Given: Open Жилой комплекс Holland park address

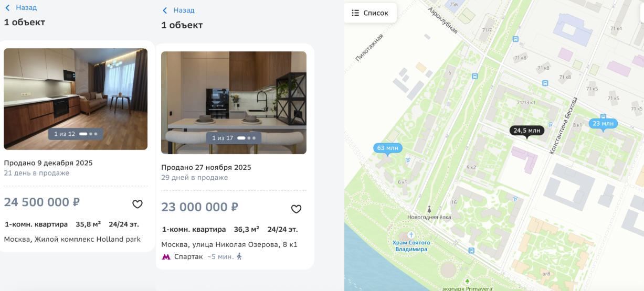Looking at the screenshot, I should click(x=72, y=239).
